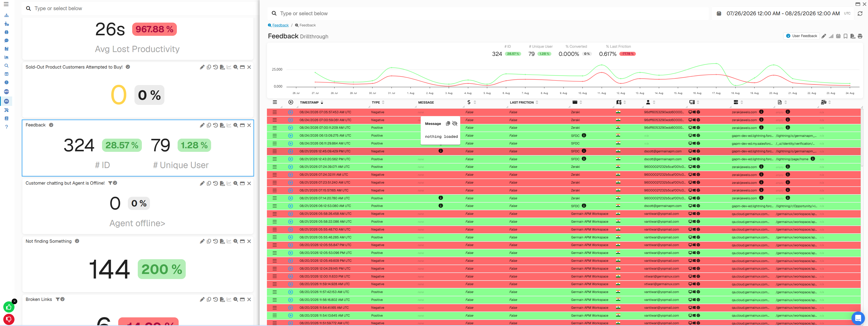Open the alerts exclamation sidebar icon
This screenshot has width=868, height=326.
pyautogui.click(x=6, y=82)
